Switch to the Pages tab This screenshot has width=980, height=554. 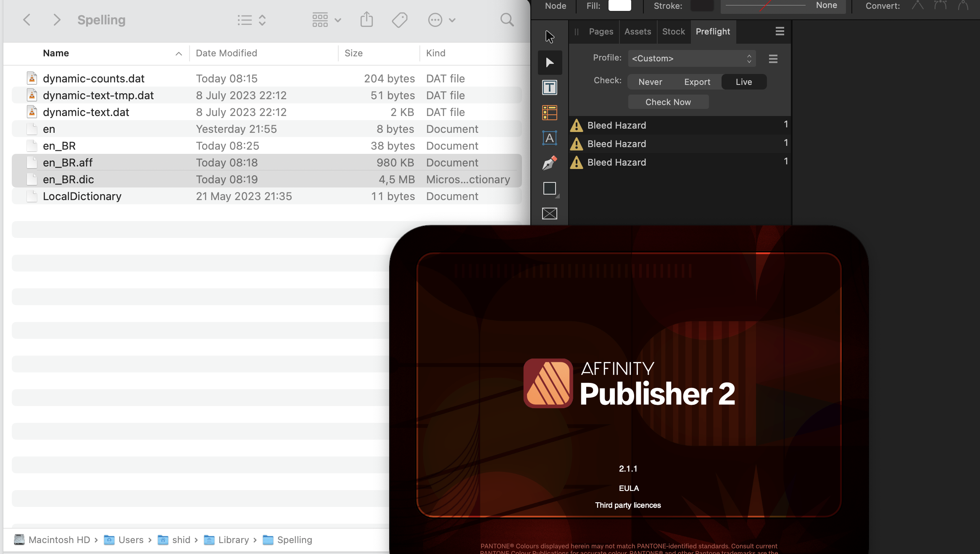click(x=601, y=32)
